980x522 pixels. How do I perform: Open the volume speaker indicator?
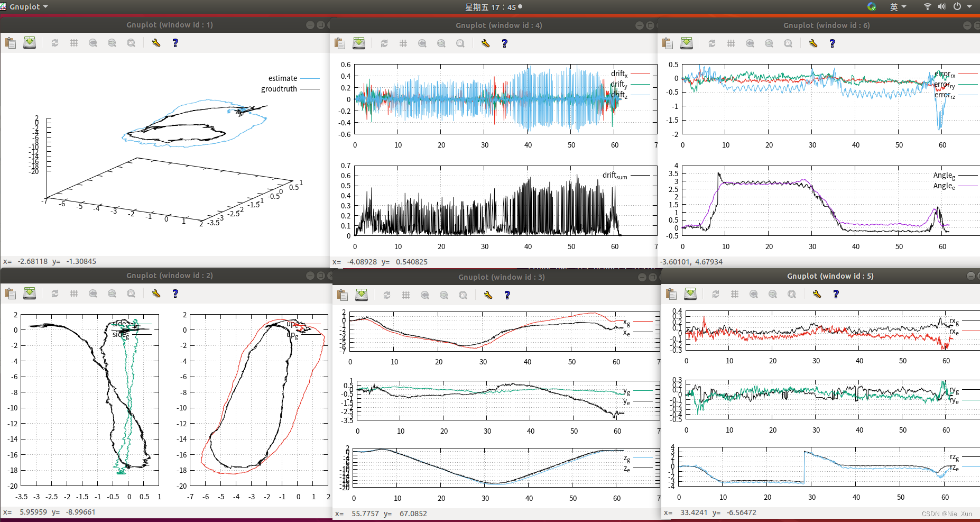pos(942,6)
